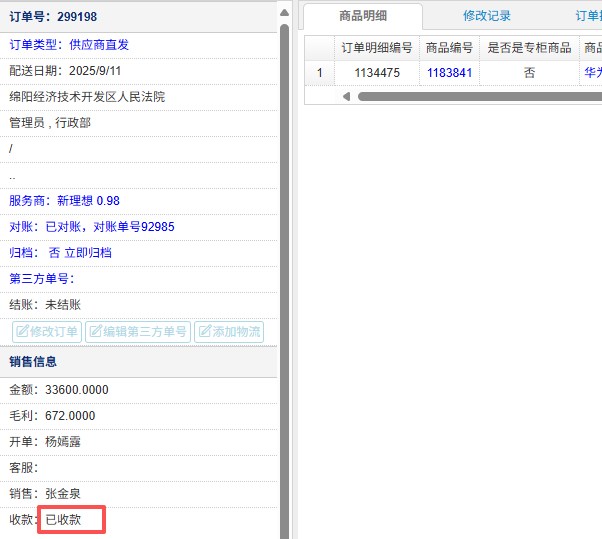
Task: Open the partially visible 订单 tab
Action: [x=587, y=16]
